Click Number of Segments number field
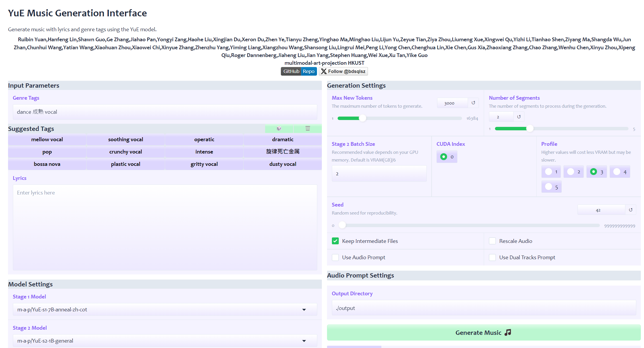Image resolution: width=644 pixels, height=348 pixels. tap(501, 117)
